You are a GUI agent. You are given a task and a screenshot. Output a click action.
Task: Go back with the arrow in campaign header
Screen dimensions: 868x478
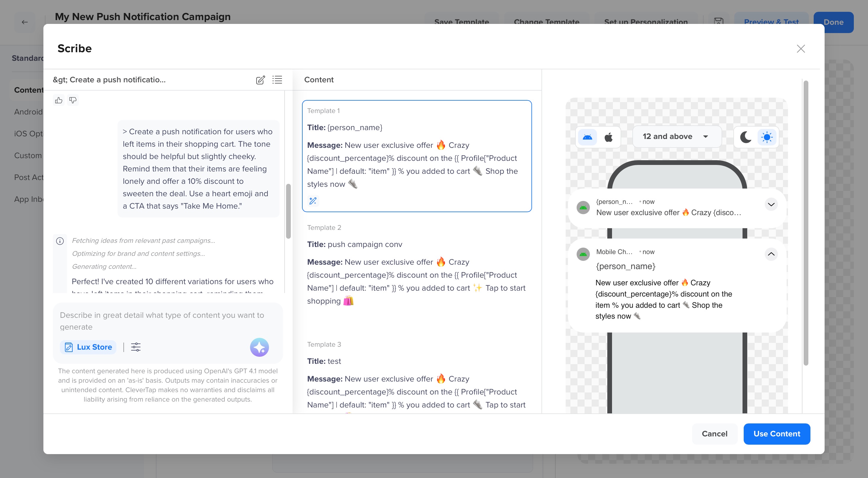25,22
